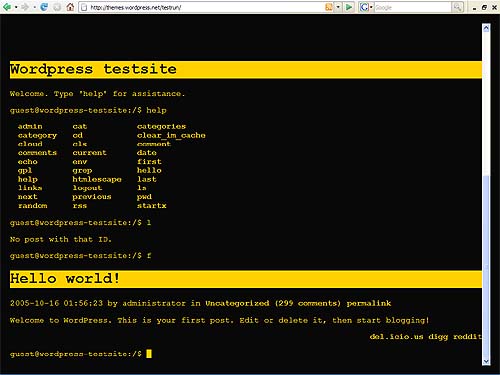
Task: Click the 'logout' command in help list
Action: pyautogui.click(x=87, y=188)
